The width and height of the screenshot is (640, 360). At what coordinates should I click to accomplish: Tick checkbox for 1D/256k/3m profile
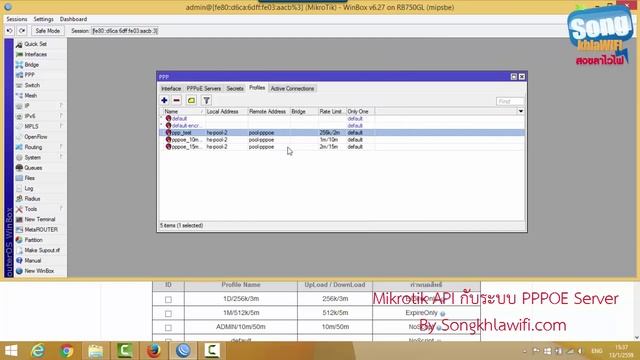click(x=168, y=300)
